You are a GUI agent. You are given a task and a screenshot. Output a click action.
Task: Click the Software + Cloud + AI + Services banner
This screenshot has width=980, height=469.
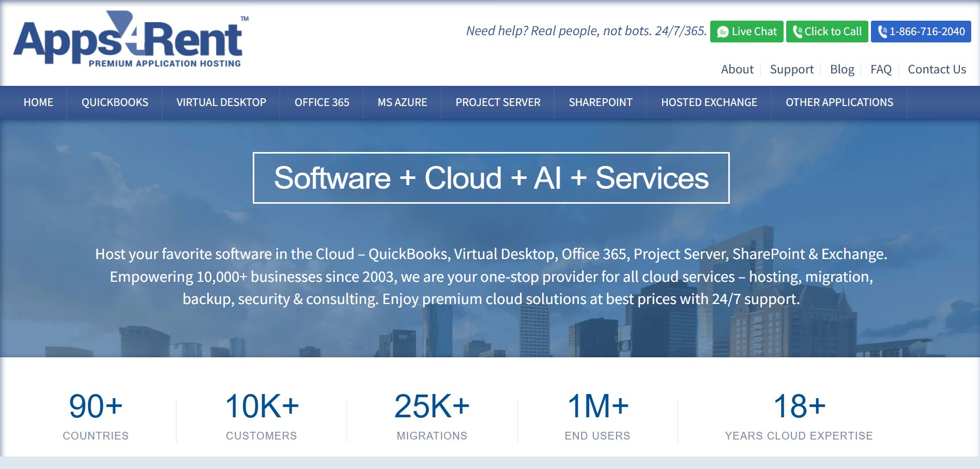click(491, 178)
